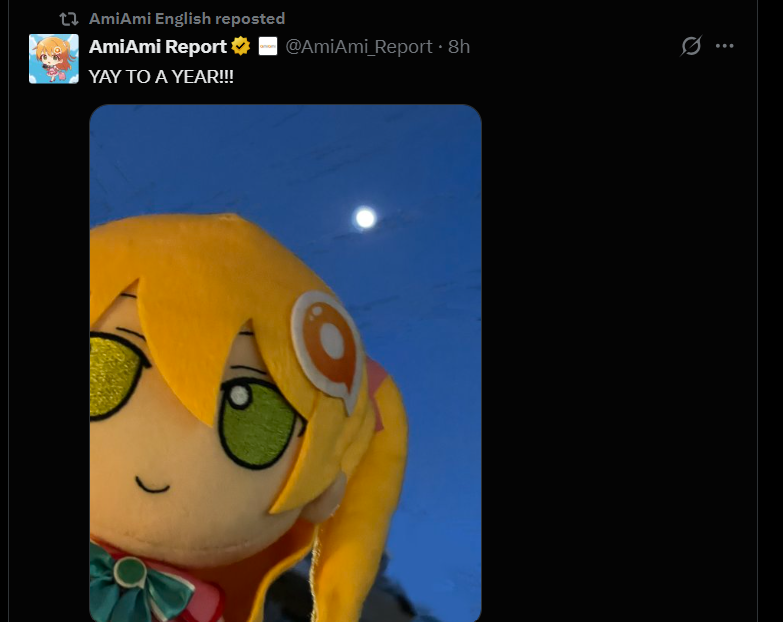This screenshot has width=783, height=622.
Task: Click the AmiAmi affiliate logo badge
Action: coord(268,46)
